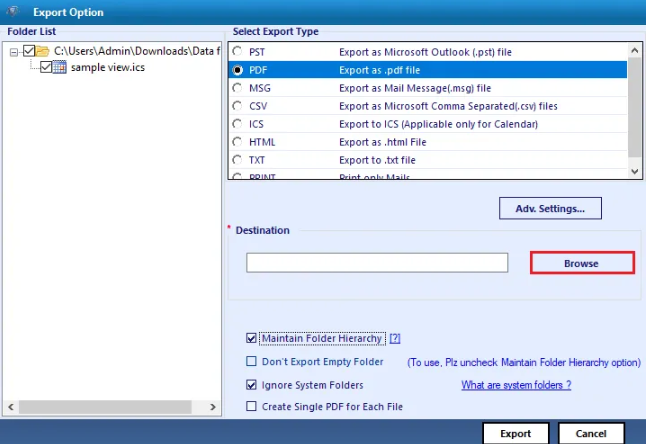Open the [?] help for Maintain Folder Hierarchy
The width and height of the screenshot is (647, 444).
[395, 339]
